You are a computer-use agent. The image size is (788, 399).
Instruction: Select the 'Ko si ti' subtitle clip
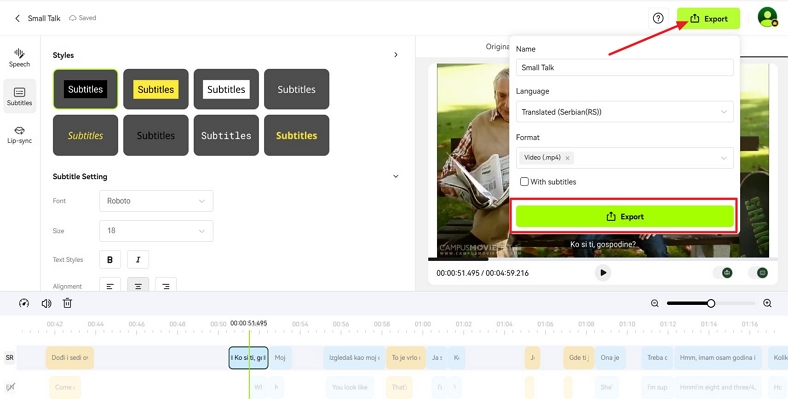(x=248, y=358)
